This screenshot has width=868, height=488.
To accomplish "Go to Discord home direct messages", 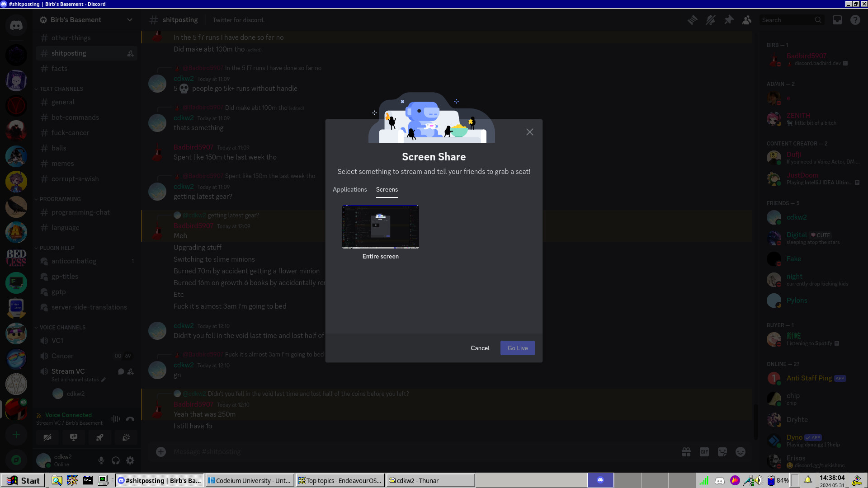I will pos(16,25).
